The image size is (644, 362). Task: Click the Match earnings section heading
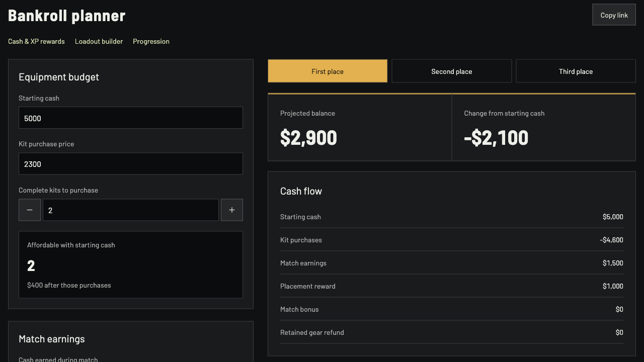tap(52, 339)
